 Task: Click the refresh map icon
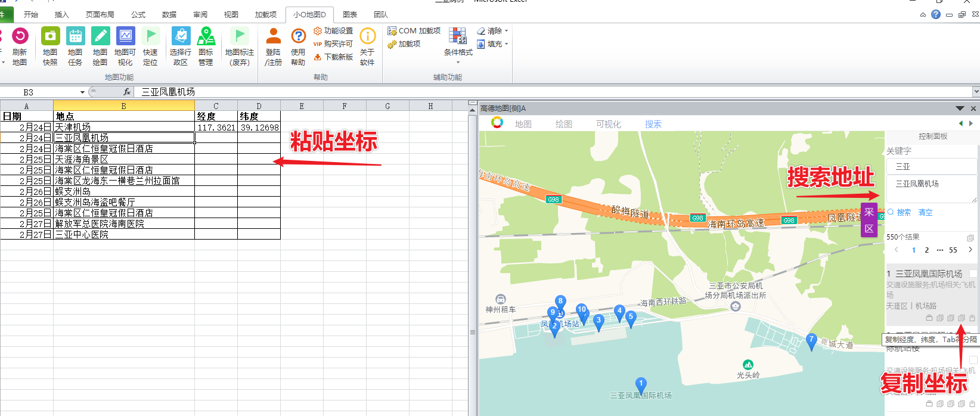pyautogui.click(x=20, y=36)
